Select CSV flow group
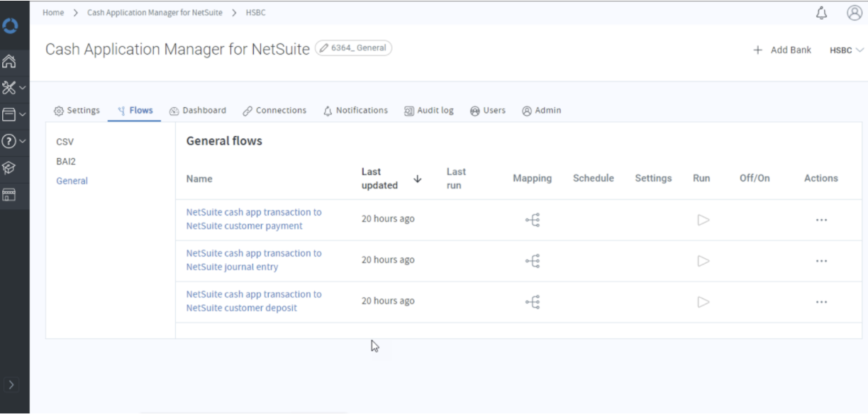Viewport: 868px width, 417px height. pos(65,142)
